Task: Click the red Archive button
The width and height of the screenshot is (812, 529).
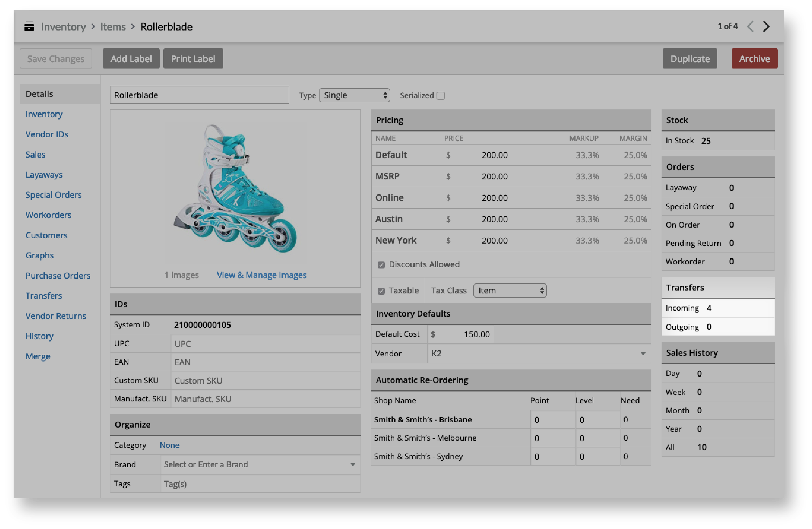Action: point(754,59)
